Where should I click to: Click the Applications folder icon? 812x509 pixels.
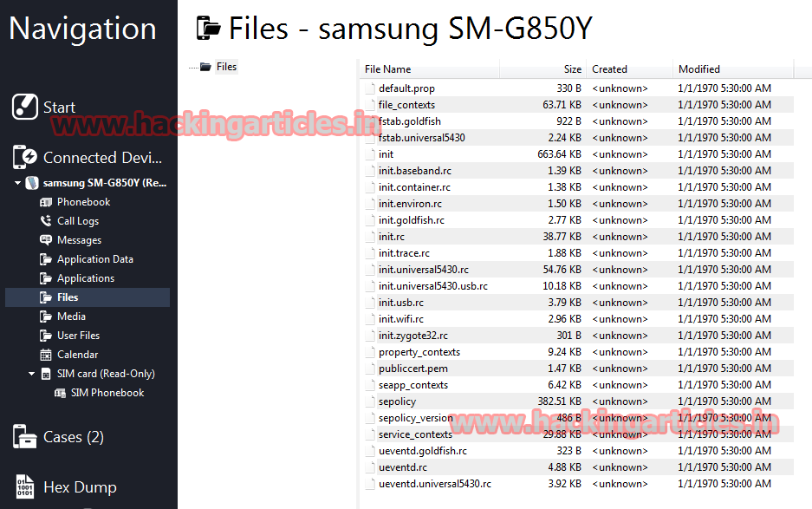[46, 278]
